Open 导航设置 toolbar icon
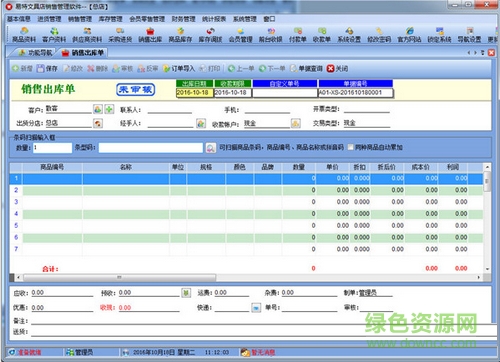500x362 pixels. coord(469,35)
